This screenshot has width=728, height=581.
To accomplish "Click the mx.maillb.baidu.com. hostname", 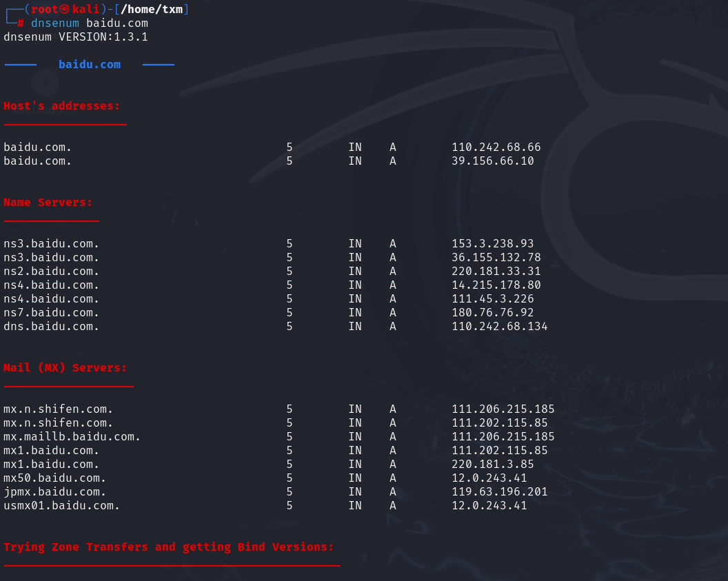I will tap(72, 437).
